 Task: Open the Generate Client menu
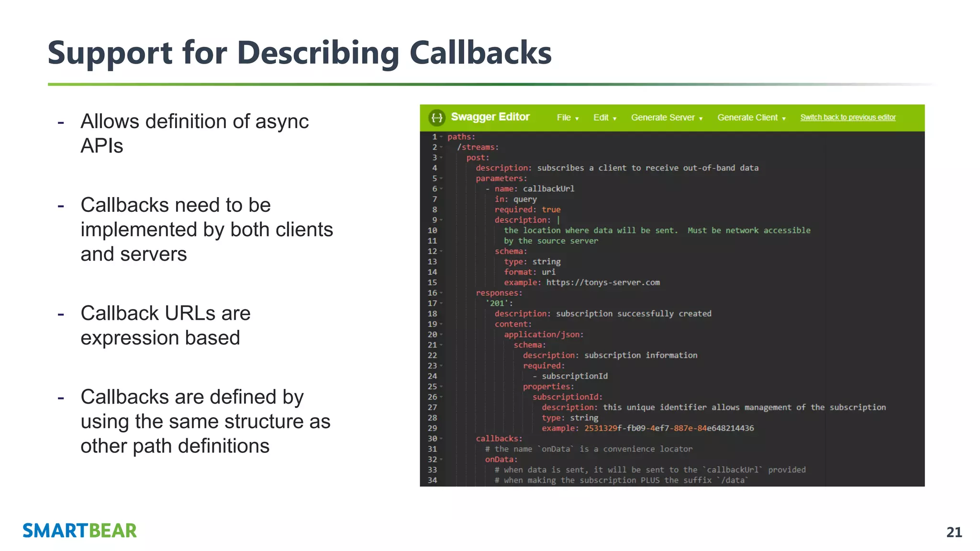pyautogui.click(x=751, y=118)
